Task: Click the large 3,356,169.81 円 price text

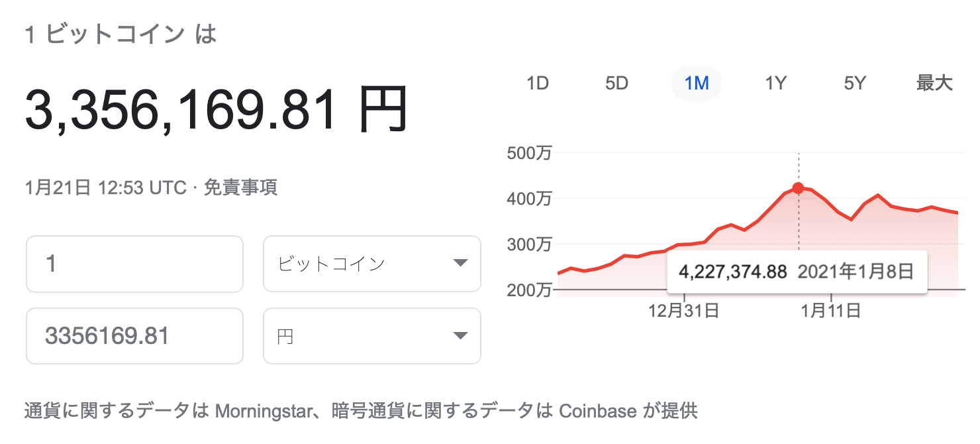Action: pos(217,110)
